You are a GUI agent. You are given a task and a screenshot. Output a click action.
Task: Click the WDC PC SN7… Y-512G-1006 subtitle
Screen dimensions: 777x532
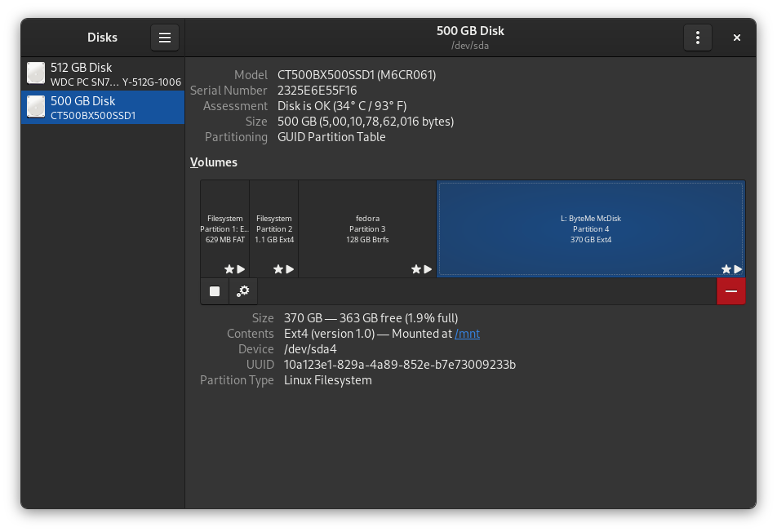[x=116, y=82]
